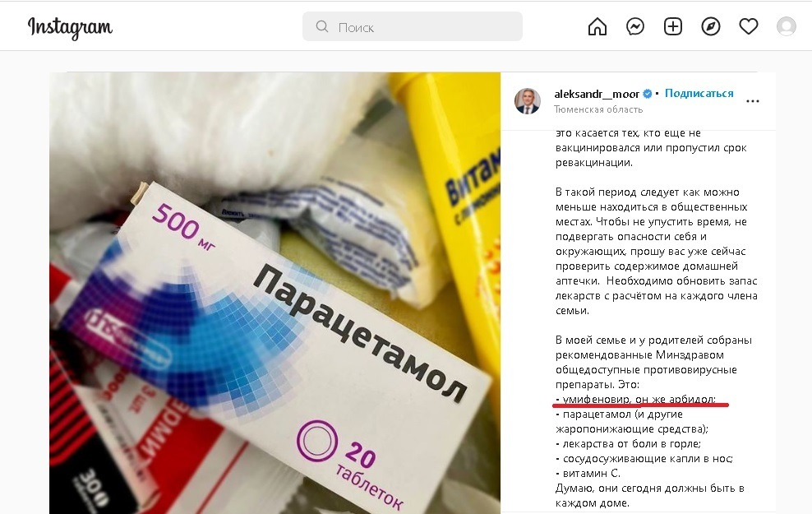812x514 pixels.
Task: Click caption paragraph starting with В такой период
Action: (656, 252)
